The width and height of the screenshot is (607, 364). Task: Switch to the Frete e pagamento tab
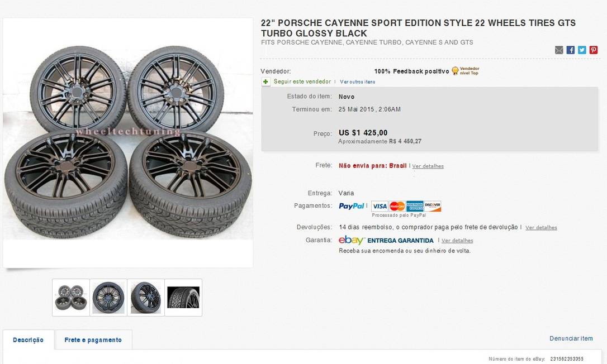click(93, 340)
